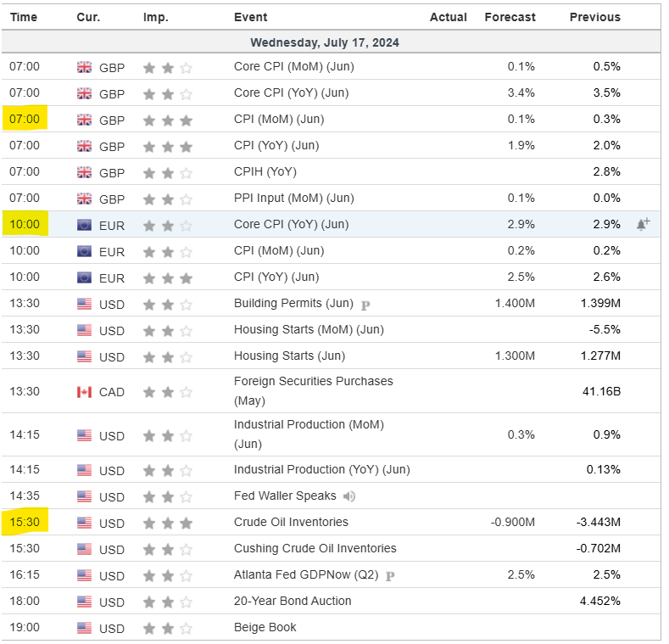Image resolution: width=669 pixels, height=644 pixels.
Task: Open the 20-Year Bond Auction event
Action: click(293, 602)
